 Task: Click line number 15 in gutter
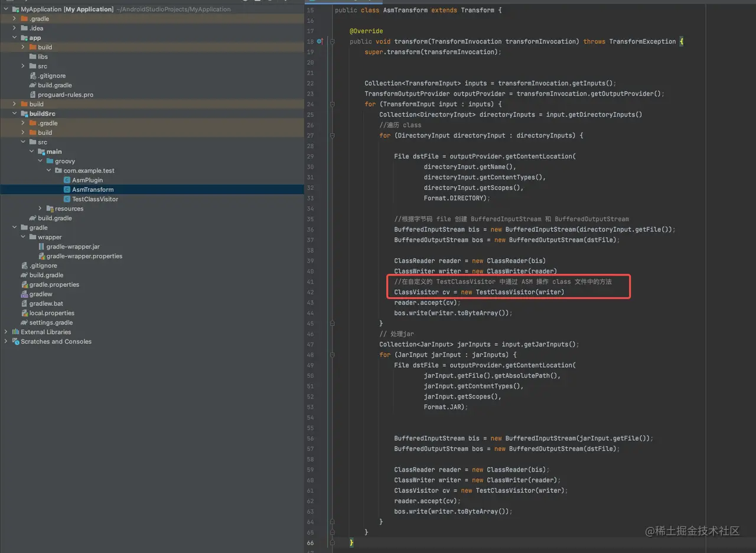(311, 11)
